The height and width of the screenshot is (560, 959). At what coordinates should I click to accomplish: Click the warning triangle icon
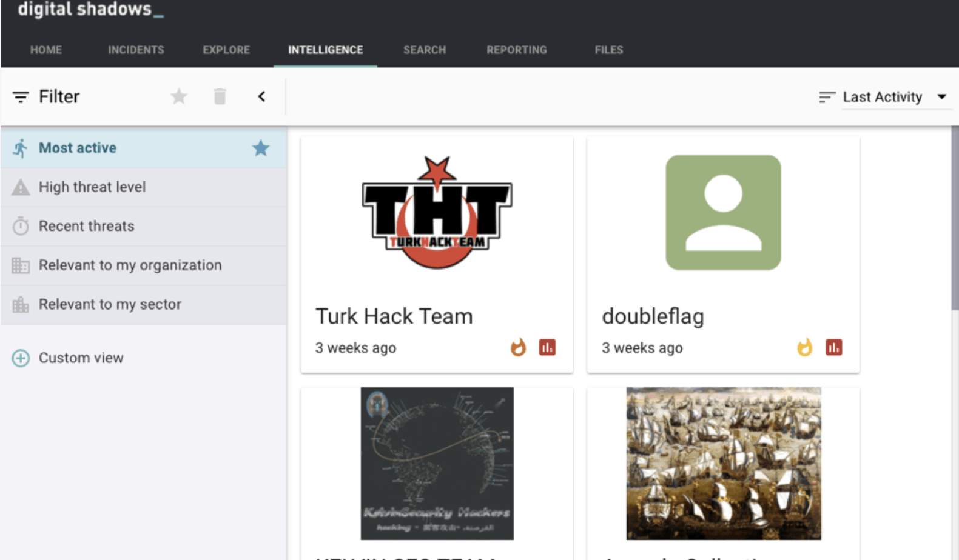point(21,187)
